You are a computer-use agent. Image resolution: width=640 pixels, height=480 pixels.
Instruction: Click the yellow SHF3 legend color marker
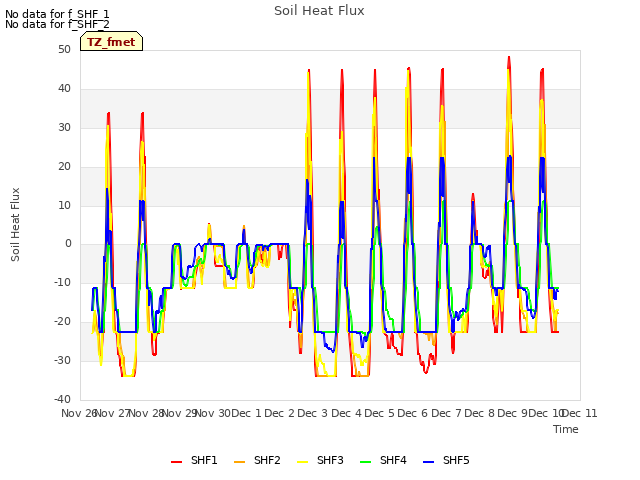(302, 462)
